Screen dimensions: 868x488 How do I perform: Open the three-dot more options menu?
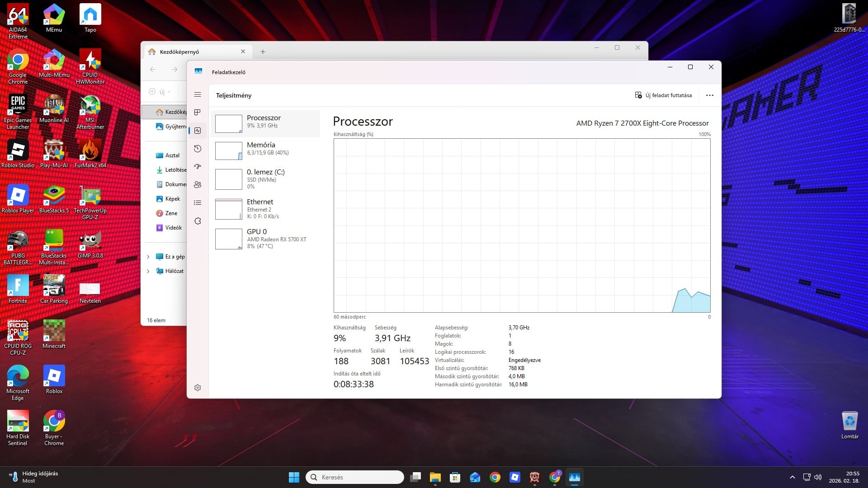[x=709, y=95]
